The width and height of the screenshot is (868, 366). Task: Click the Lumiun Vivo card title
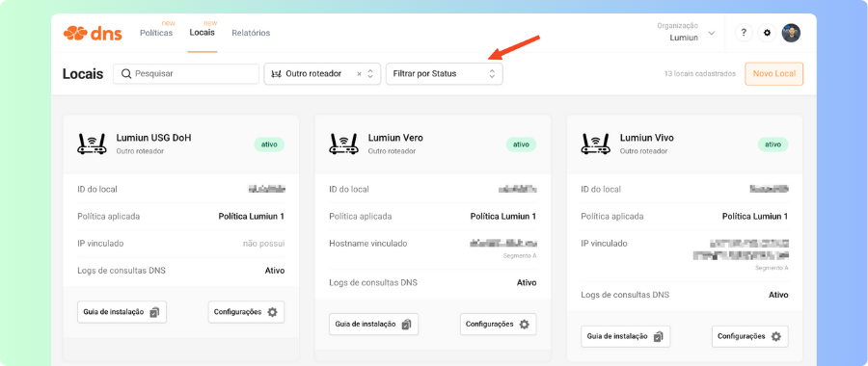(646, 138)
